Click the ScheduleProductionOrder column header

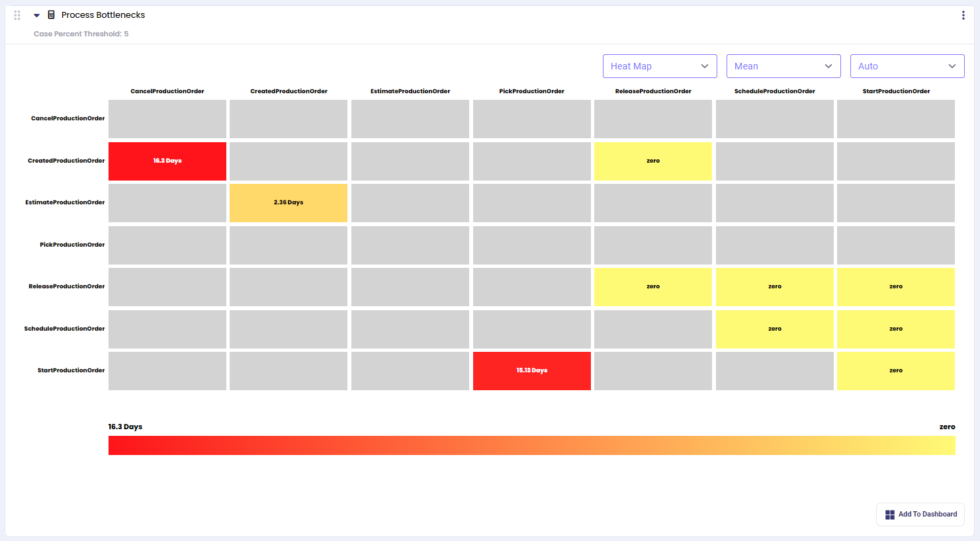coord(775,91)
